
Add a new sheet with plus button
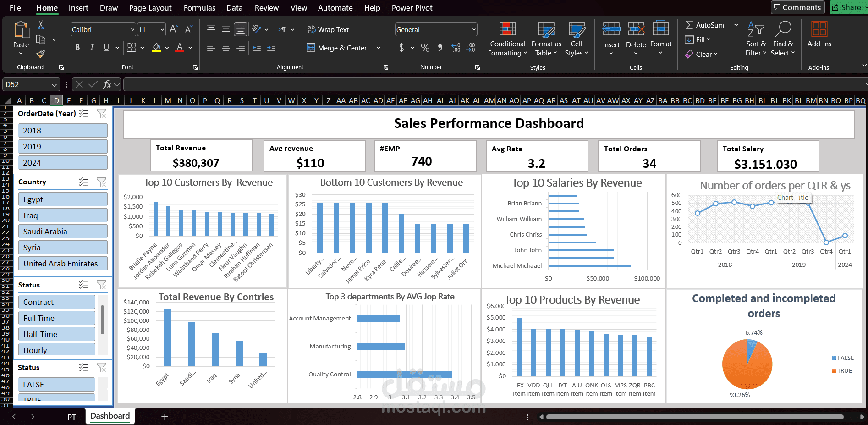click(x=165, y=417)
